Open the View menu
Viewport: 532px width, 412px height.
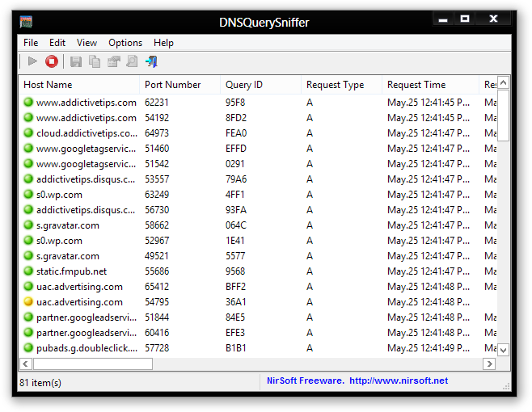coord(87,43)
